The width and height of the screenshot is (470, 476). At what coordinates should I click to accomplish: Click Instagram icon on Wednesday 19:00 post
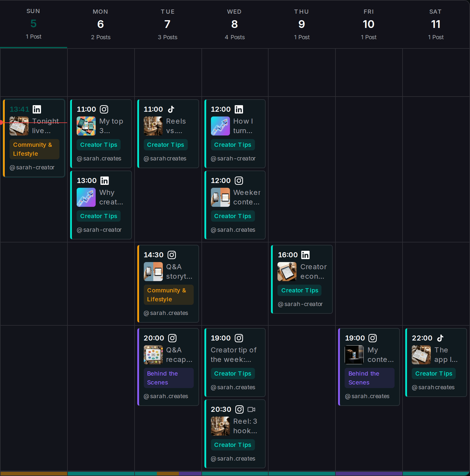pyautogui.click(x=239, y=338)
